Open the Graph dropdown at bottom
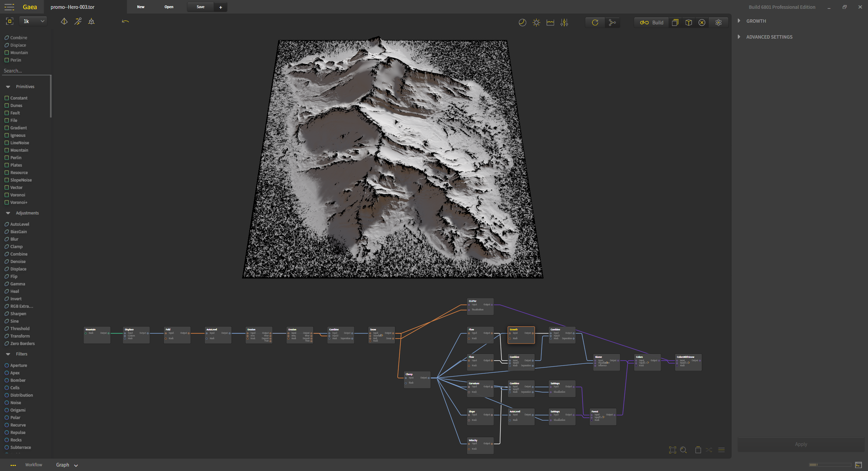This screenshot has width=868, height=471. coord(67,465)
